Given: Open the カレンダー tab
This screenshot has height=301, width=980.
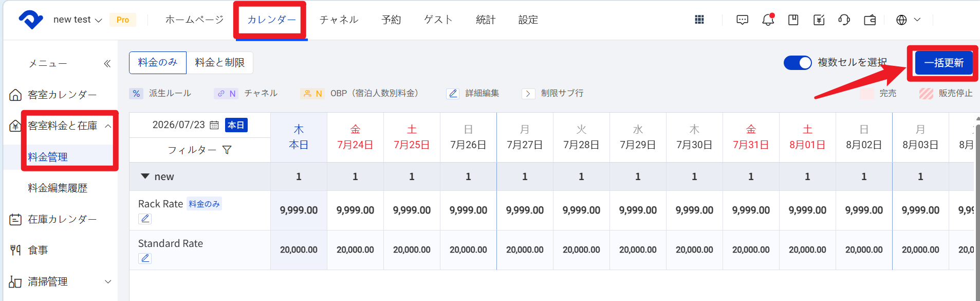Looking at the screenshot, I should [271, 20].
